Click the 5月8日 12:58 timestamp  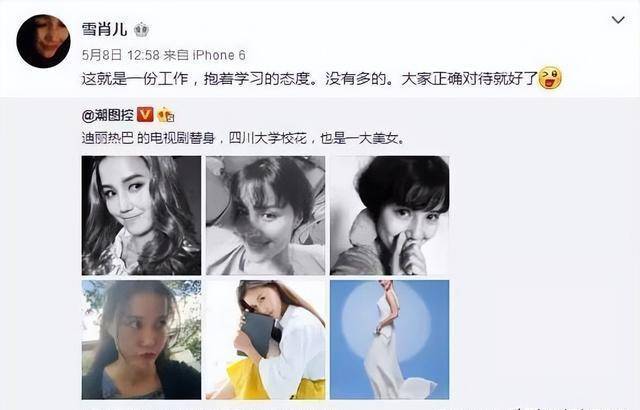(120, 55)
